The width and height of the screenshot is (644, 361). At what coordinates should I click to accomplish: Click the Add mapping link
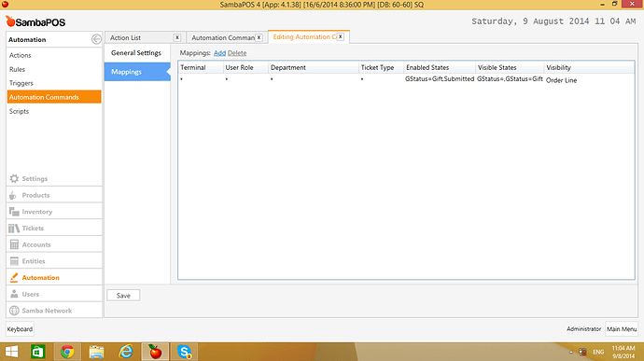(219, 53)
